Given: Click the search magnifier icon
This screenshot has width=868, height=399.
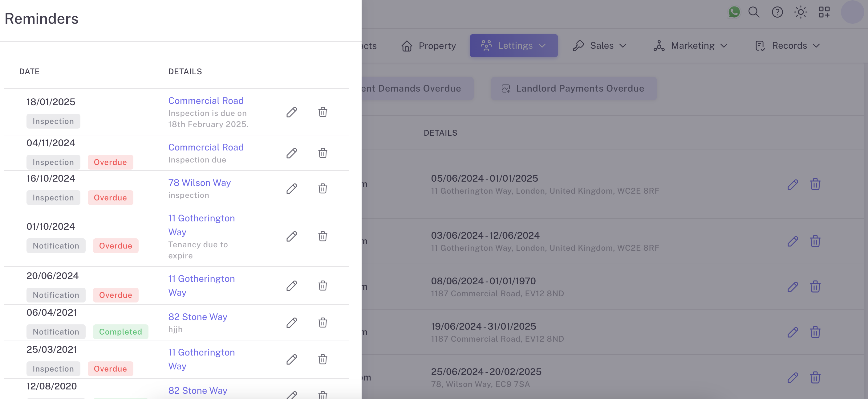Looking at the screenshot, I should coord(754,12).
